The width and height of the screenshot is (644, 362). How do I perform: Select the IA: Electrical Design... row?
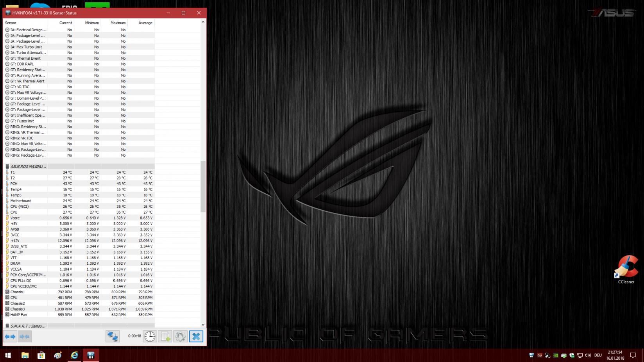[x=79, y=30]
